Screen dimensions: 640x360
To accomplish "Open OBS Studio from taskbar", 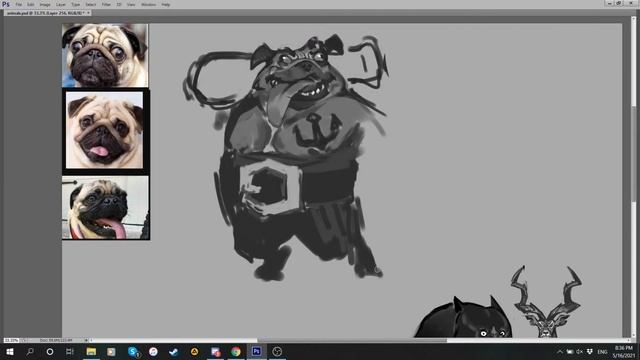I will (277, 351).
